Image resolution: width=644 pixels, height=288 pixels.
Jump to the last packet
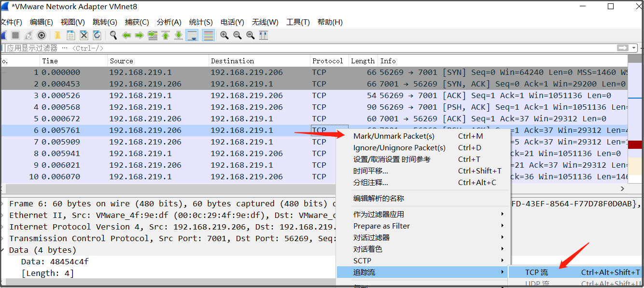point(179,35)
